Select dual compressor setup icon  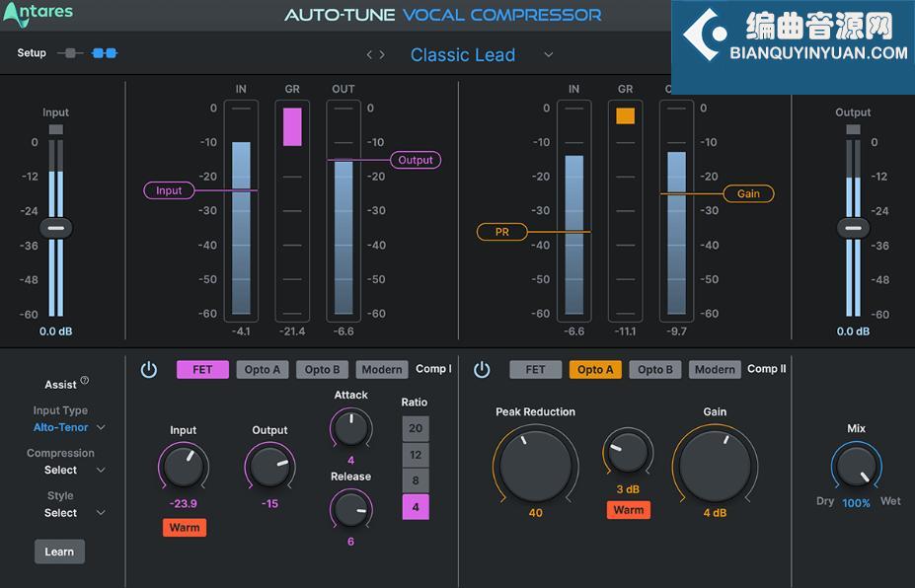[105, 53]
